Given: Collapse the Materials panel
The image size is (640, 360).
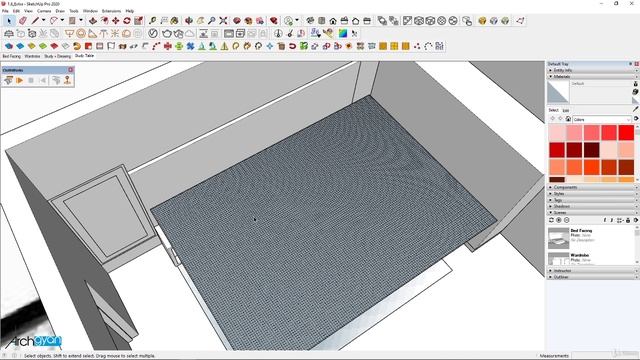Looking at the screenshot, I should (x=592, y=76).
